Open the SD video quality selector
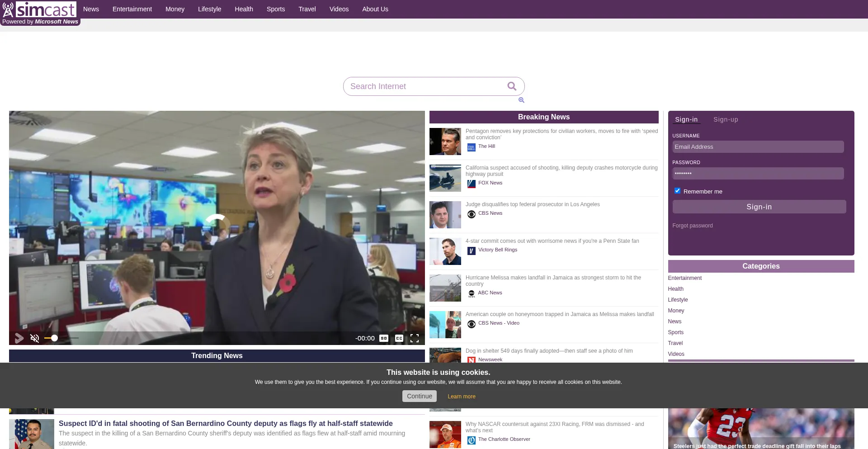The height and width of the screenshot is (449, 868). [384, 338]
